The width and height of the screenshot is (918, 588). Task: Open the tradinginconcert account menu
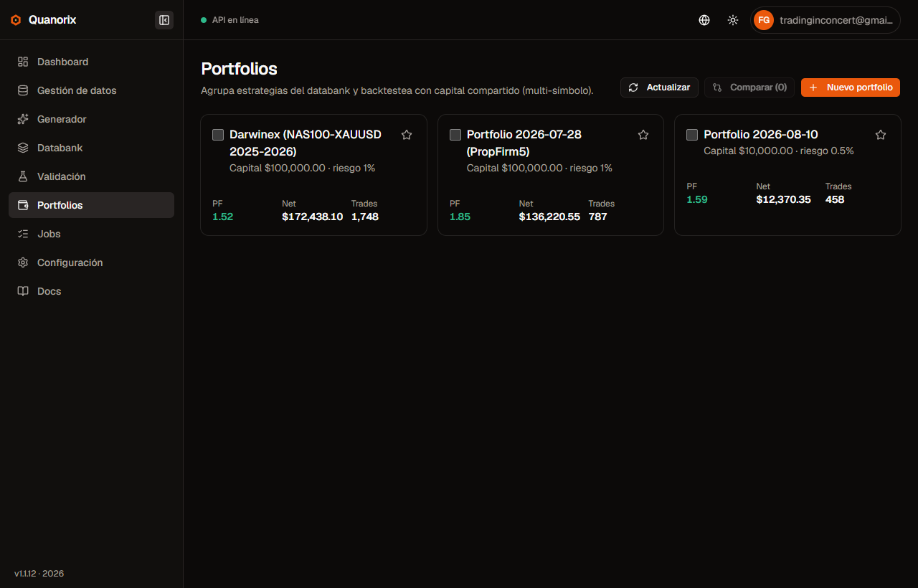[825, 20]
